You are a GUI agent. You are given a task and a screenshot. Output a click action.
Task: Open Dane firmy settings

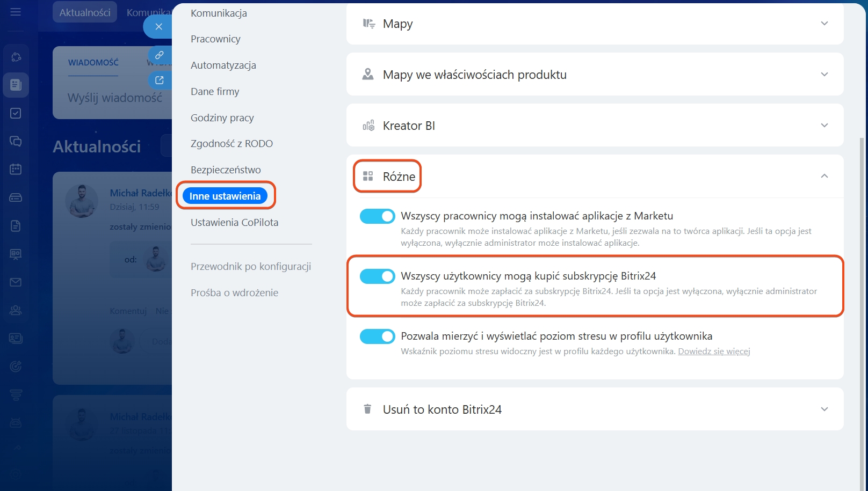point(215,91)
